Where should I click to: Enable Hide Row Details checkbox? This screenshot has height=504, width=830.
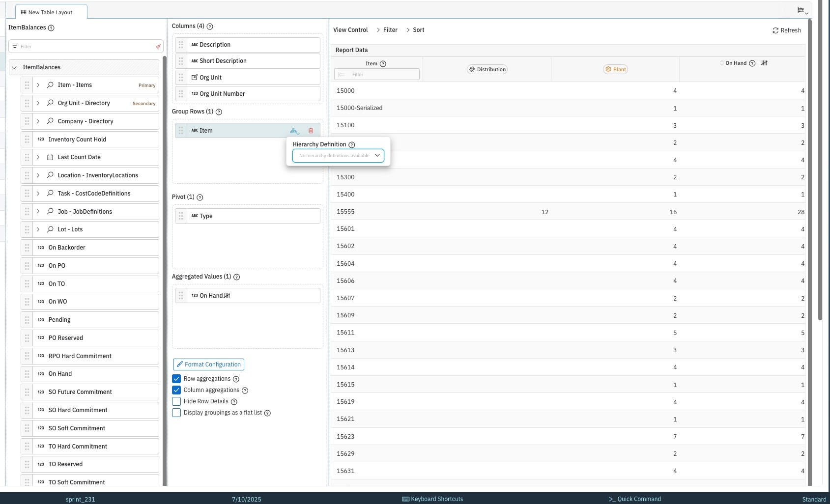tap(176, 401)
